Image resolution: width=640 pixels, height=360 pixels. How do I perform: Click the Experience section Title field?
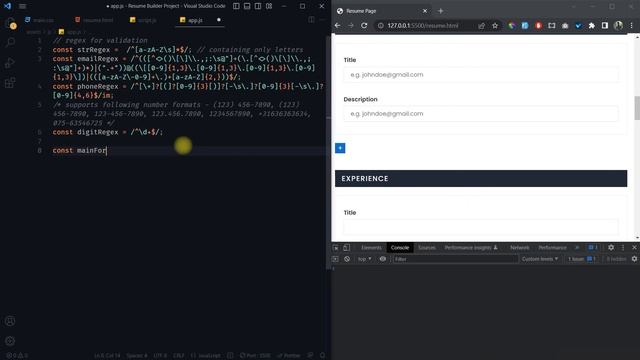coord(481,227)
